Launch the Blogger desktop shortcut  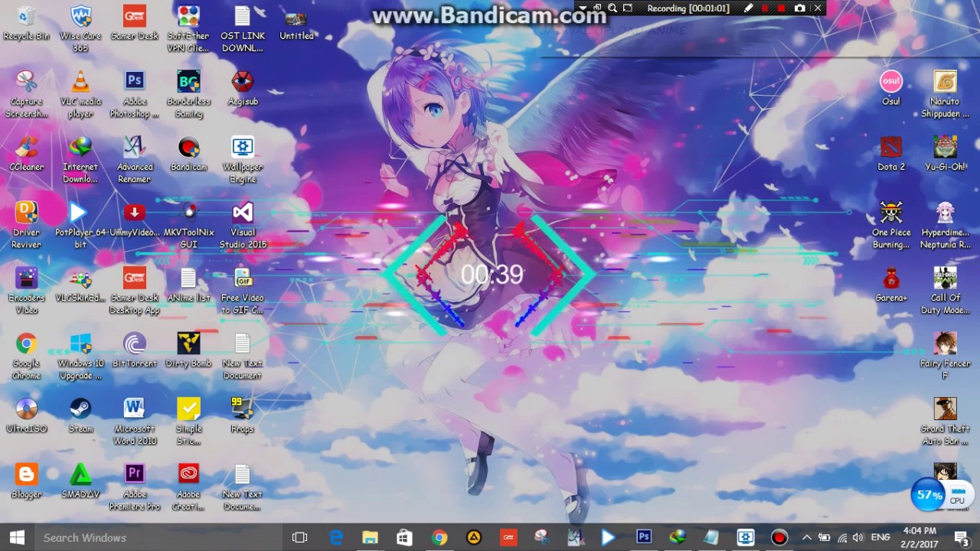(27, 481)
